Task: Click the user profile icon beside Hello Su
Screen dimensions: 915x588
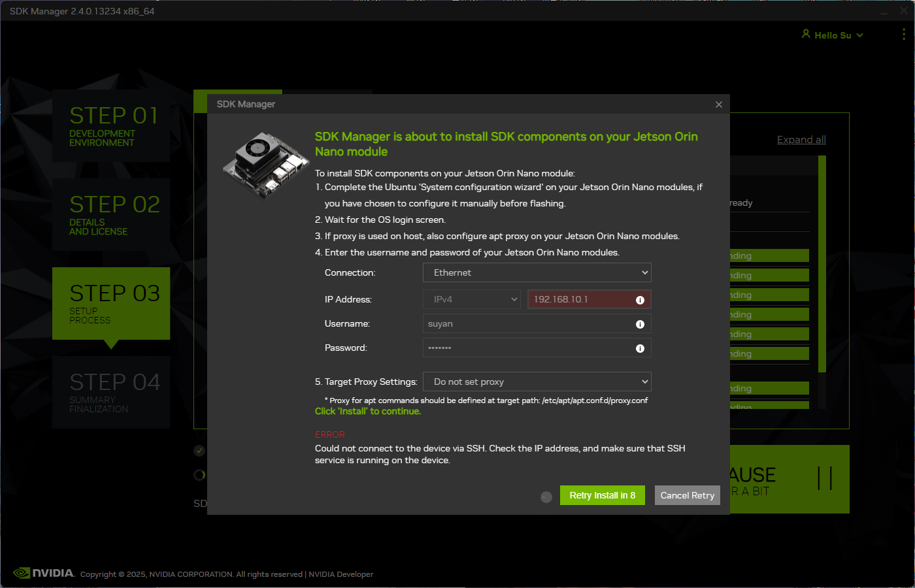Action: pos(806,34)
